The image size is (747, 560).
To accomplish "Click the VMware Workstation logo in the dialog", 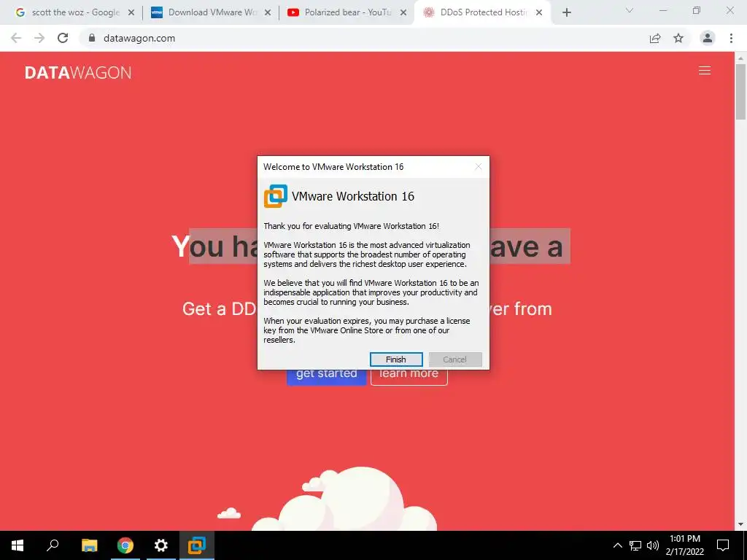I will [275, 196].
